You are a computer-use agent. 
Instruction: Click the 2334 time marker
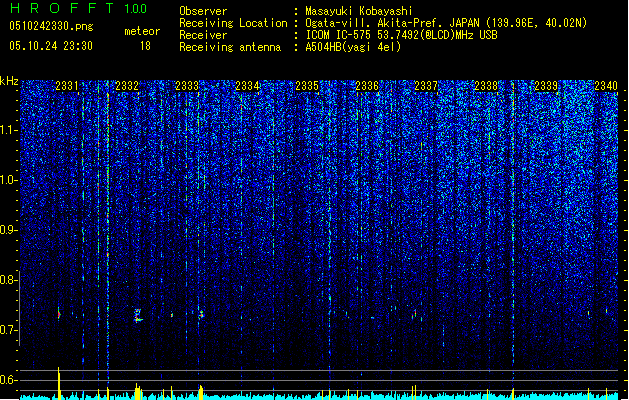click(247, 86)
